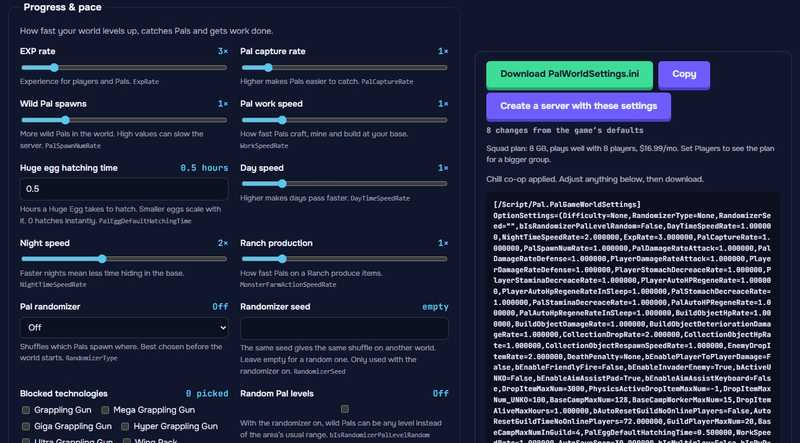Click the '0 picked' blocked technologies count
800x443 pixels.
(207, 394)
